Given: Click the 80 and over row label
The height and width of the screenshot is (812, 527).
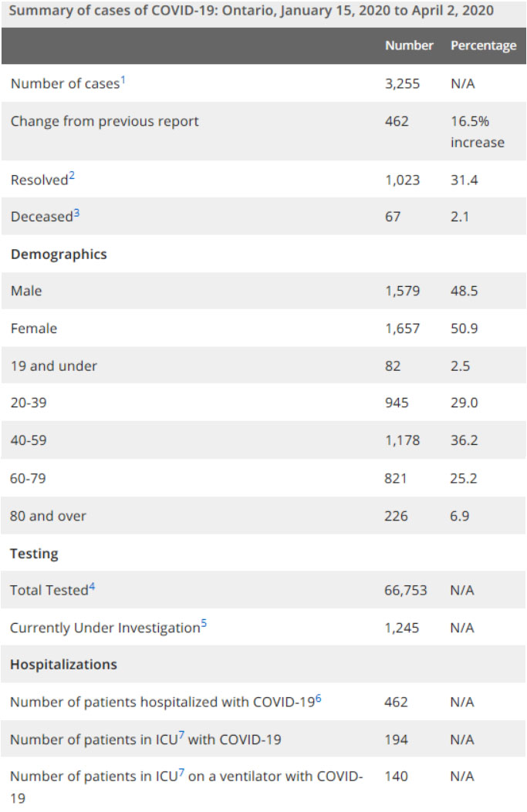Looking at the screenshot, I should click(48, 516).
